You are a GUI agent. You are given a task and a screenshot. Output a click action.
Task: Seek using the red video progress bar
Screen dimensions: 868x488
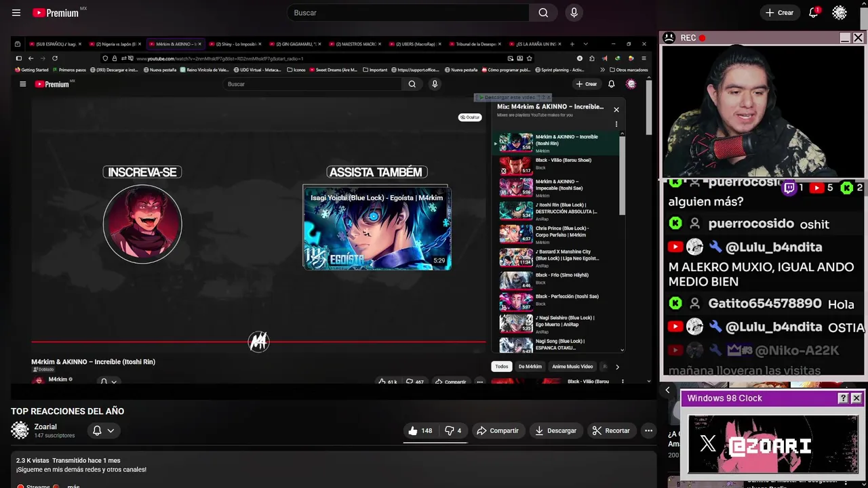[258, 342]
